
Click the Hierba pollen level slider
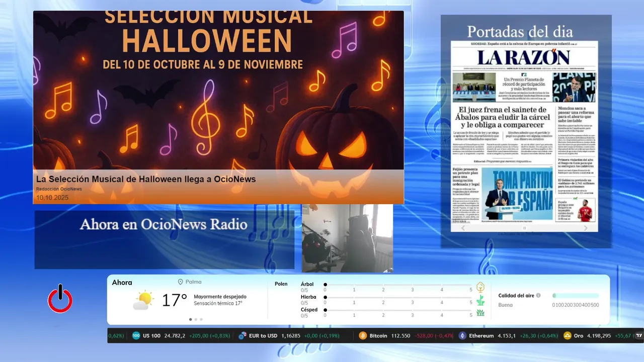pyautogui.click(x=398, y=298)
